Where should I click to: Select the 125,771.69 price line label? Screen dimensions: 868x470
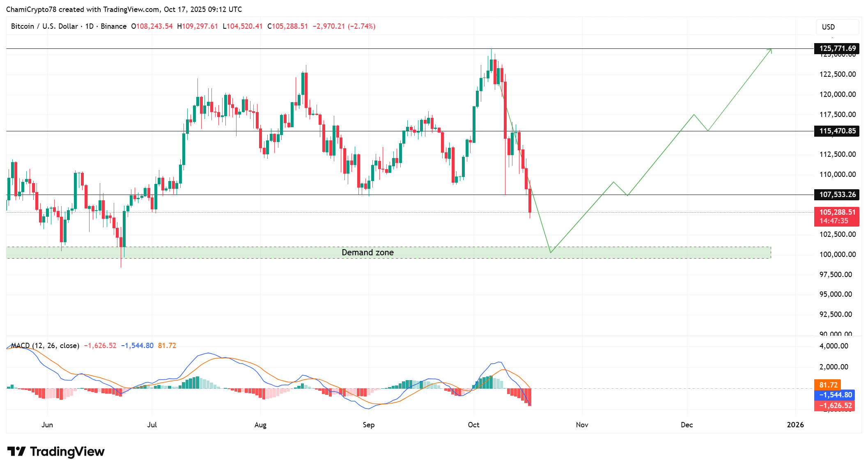(837, 48)
